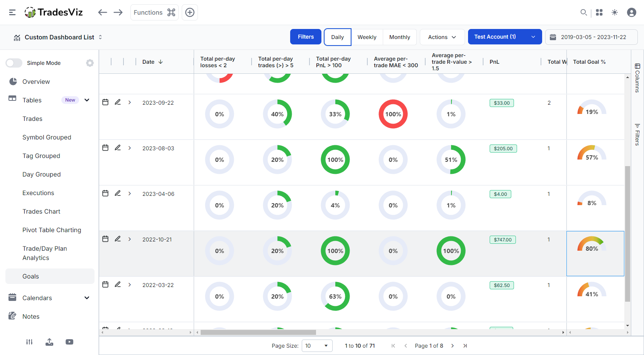Expand the 2023-09-22 row

[x=130, y=102]
